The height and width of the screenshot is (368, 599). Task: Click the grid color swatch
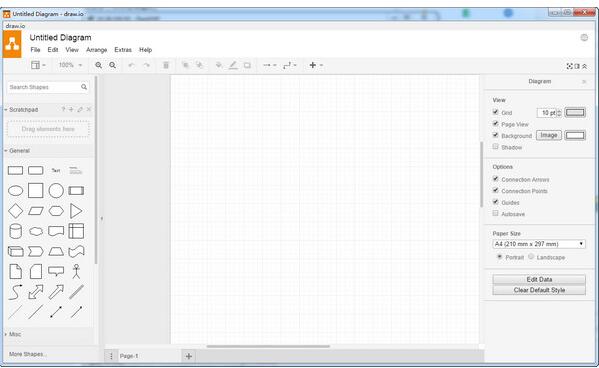click(575, 112)
